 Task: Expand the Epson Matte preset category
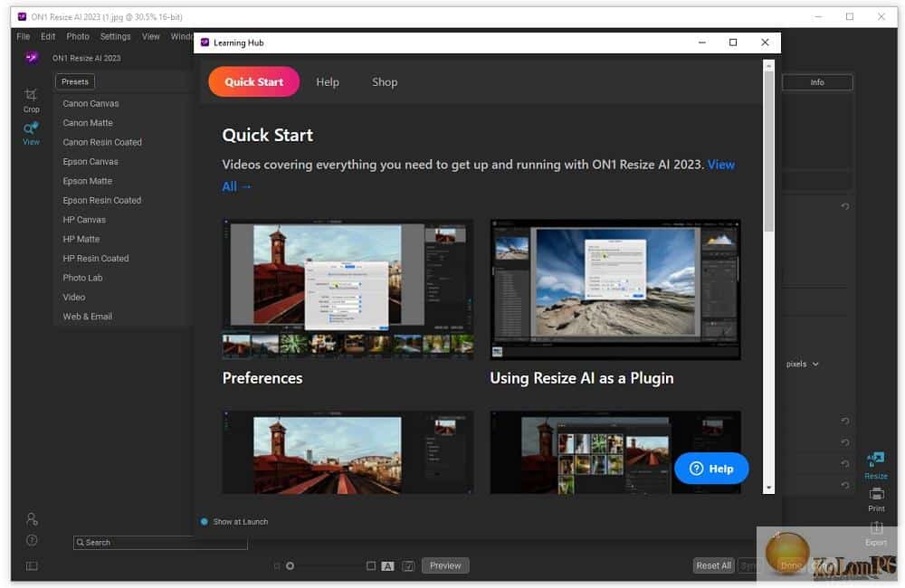pyautogui.click(x=87, y=181)
